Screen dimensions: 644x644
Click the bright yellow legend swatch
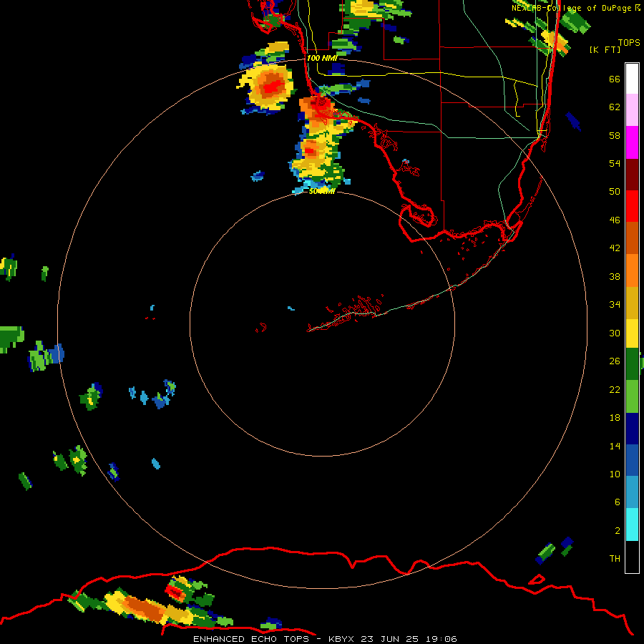(632, 333)
